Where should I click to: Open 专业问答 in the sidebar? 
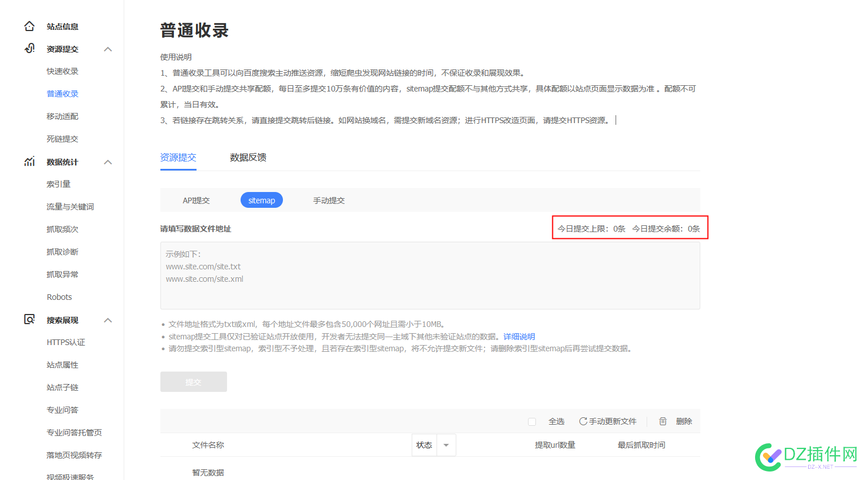point(62,410)
